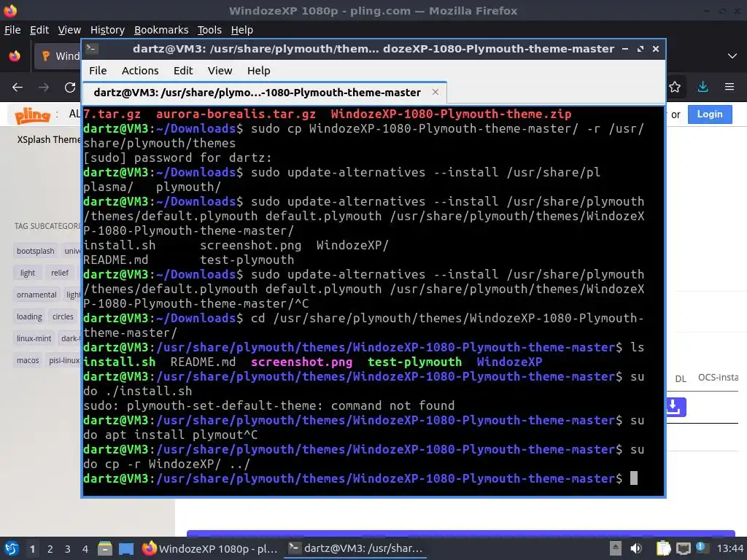
Task: Open Firefox File menu
Action: coord(12,30)
